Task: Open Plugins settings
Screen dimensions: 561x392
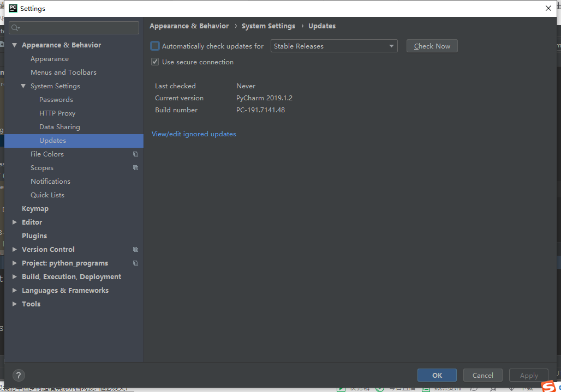Action: pos(34,236)
